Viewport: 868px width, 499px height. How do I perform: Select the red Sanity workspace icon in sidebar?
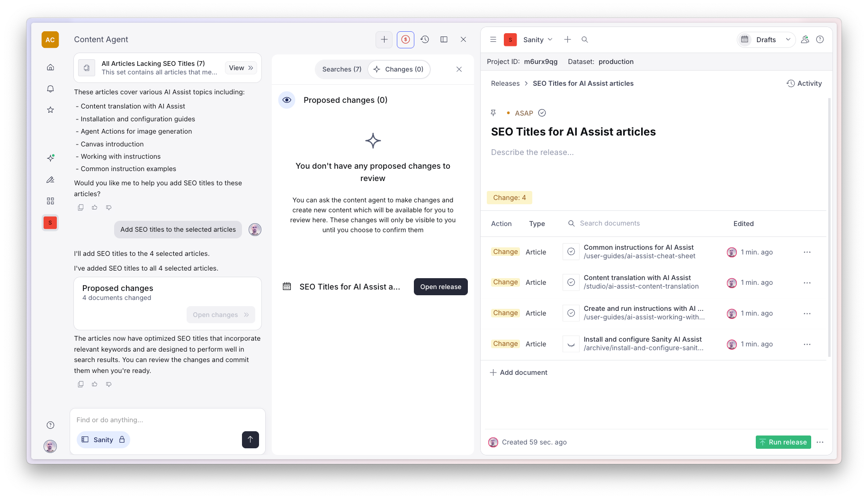point(50,223)
